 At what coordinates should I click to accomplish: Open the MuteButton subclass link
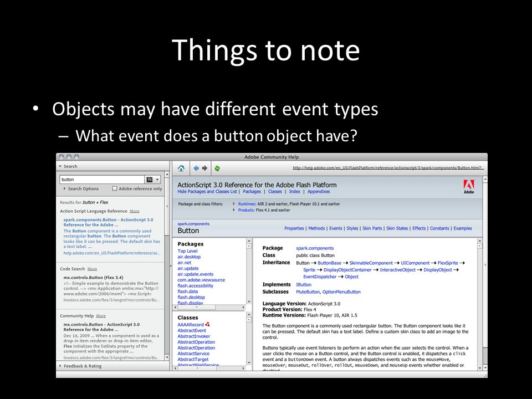click(x=308, y=292)
